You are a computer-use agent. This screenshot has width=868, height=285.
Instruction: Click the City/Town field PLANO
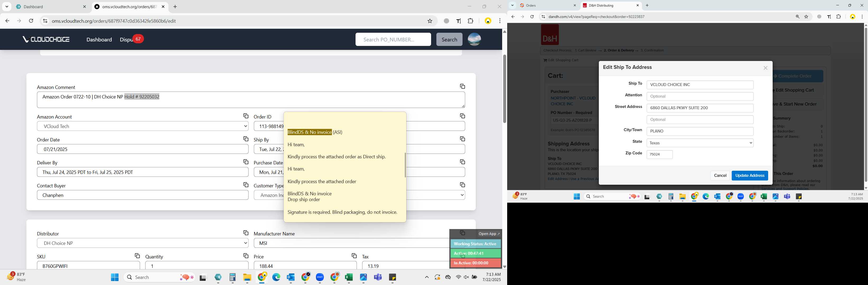(700, 131)
